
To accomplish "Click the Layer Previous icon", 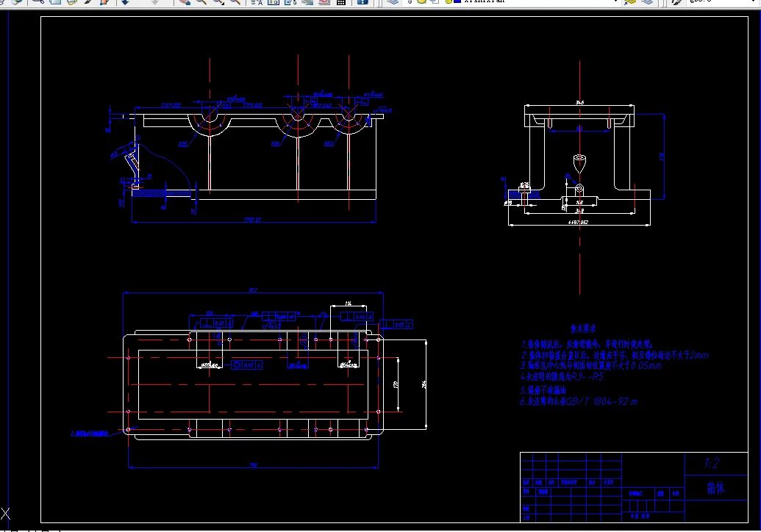I will pyautogui.click(x=647, y=1).
